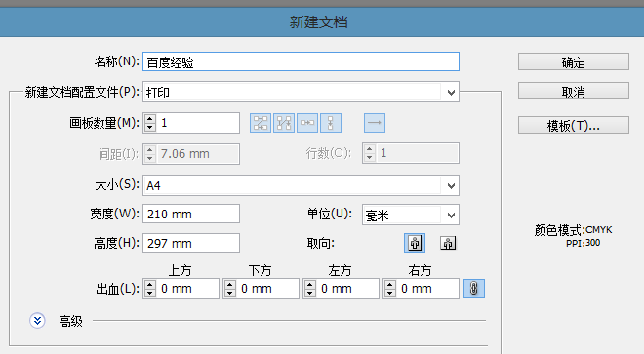644x354 pixels.
Task: Decrease the 上方 top bleed stepper
Action: [x=150, y=293]
